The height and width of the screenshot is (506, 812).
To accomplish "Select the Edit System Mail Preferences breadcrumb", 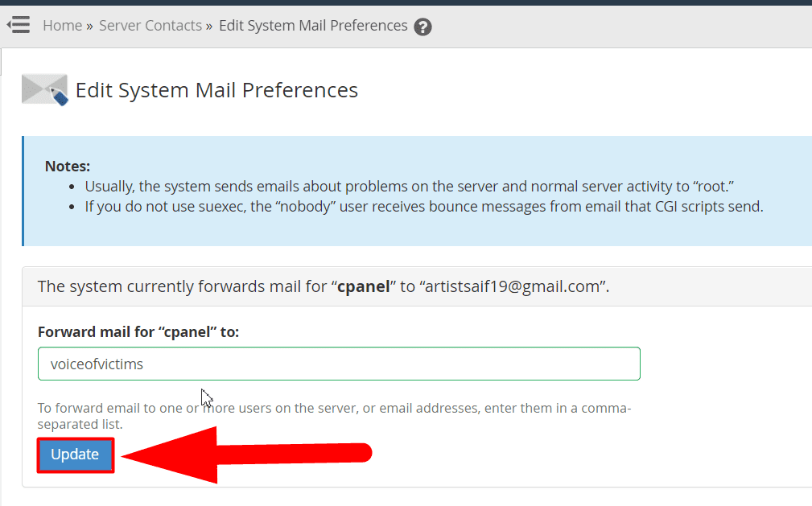I will point(313,25).
